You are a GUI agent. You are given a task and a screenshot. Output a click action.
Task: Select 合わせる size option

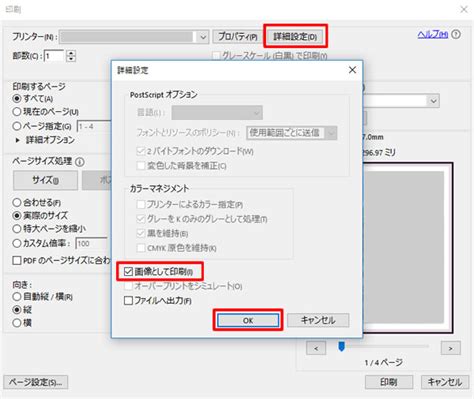pyautogui.click(x=17, y=202)
